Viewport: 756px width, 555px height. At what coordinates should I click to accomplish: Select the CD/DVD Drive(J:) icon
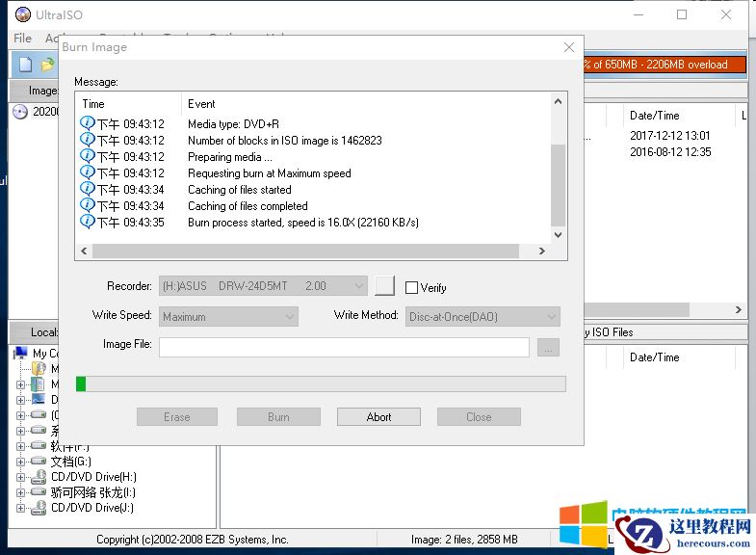[39, 508]
